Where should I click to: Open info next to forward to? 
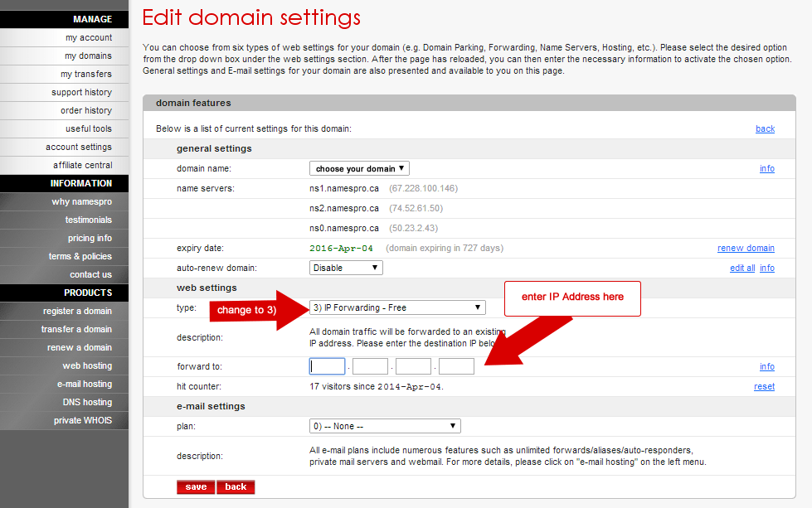(766, 366)
